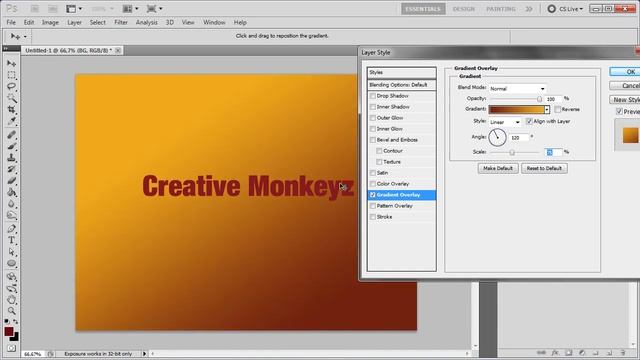This screenshot has height=360, width=640.
Task: Open the File menu
Action: [11, 22]
